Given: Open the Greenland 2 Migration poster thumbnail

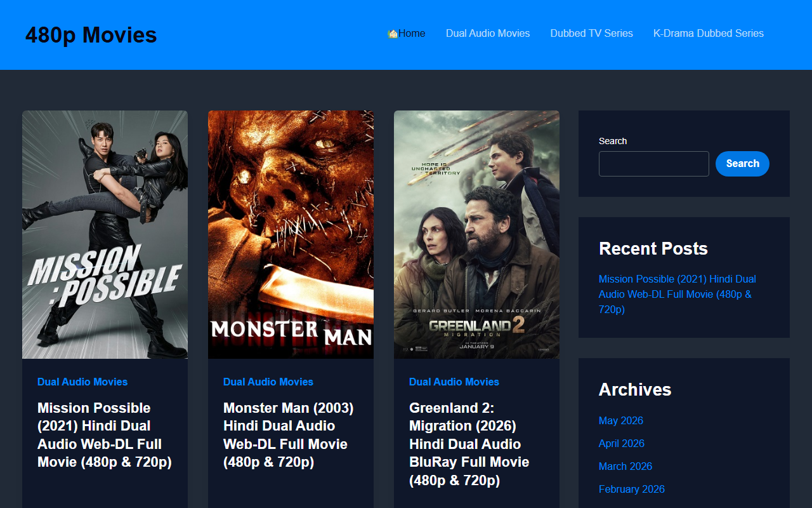Looking at the screenshot, I should pyautogui.click(x=476, y=234).
